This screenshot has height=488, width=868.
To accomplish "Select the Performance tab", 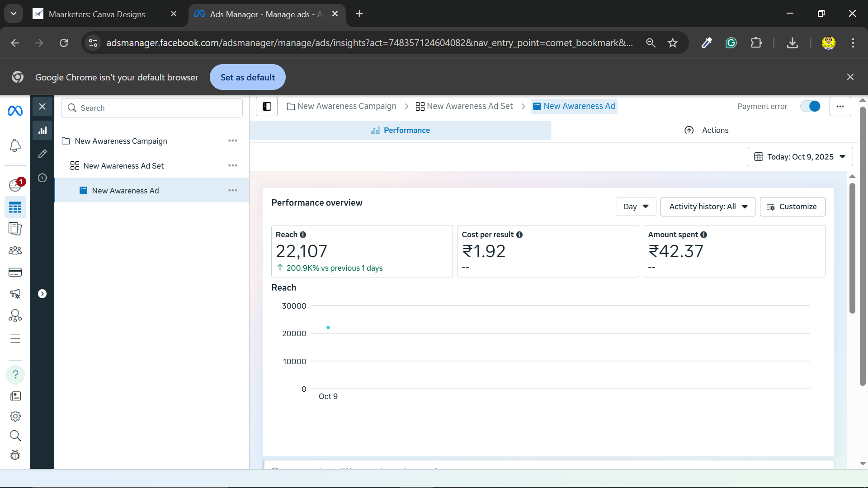I will pyautogui.click(x=401, y=131).
